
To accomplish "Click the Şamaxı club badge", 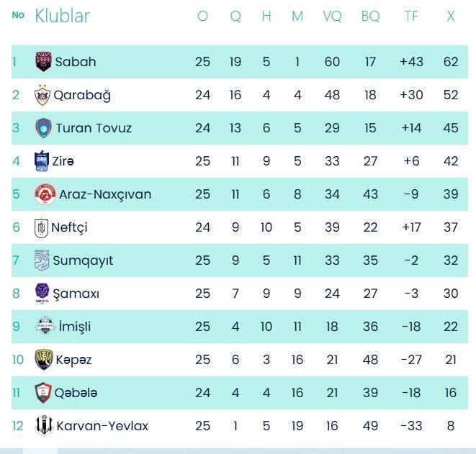I will tap(42, 294).
